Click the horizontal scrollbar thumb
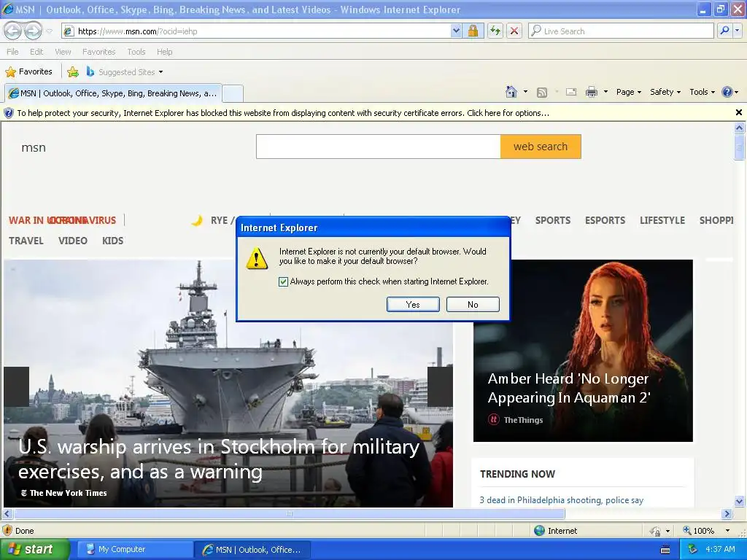 point(289,514)
